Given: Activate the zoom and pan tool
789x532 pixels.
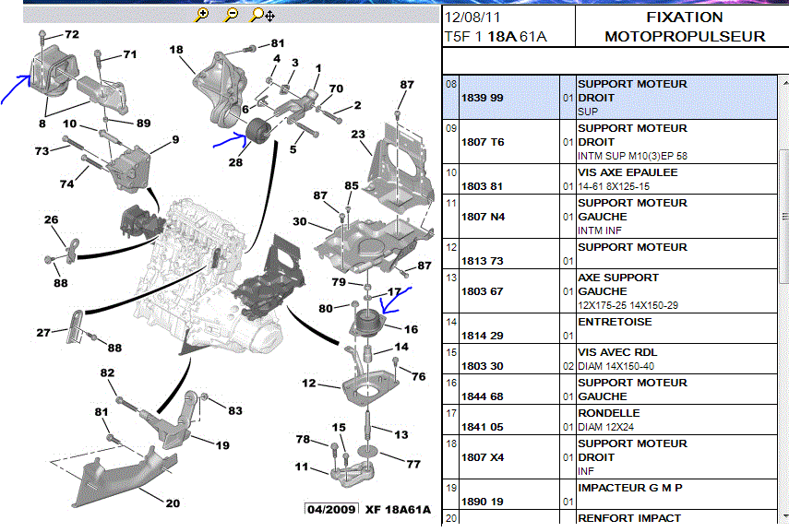Looking at the screenshot, I should tap(262, 15).
